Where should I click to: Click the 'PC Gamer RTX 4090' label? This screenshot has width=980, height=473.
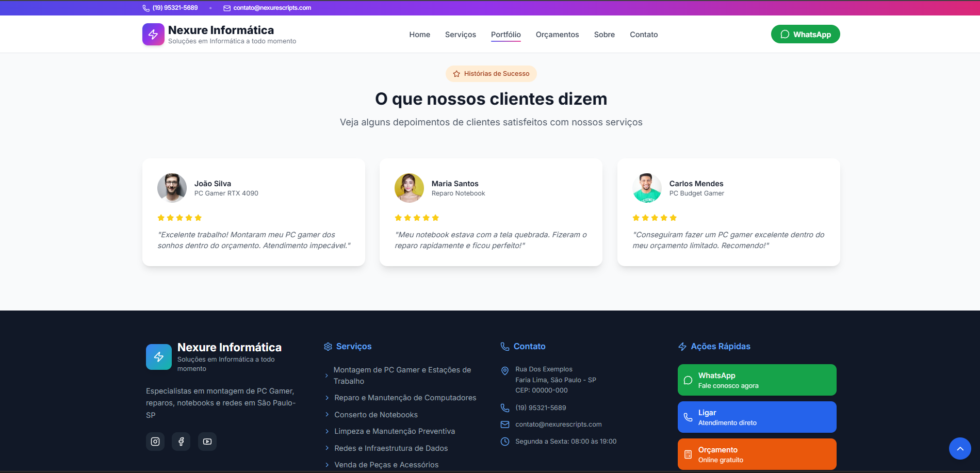point(226,193)
